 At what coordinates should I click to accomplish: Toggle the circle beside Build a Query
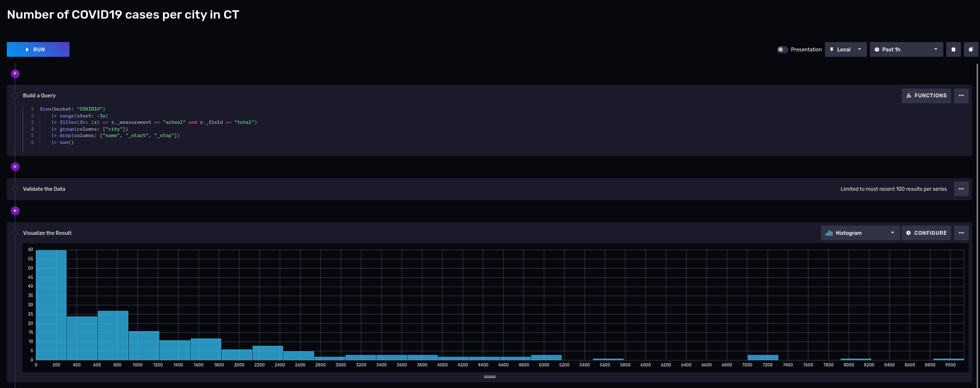click(15, 96)
